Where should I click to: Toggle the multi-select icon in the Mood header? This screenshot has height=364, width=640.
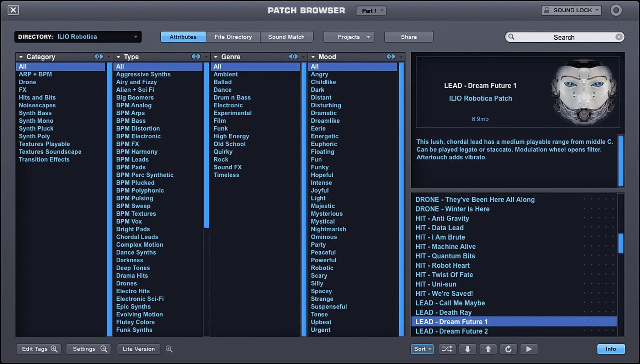coord(391,57)
